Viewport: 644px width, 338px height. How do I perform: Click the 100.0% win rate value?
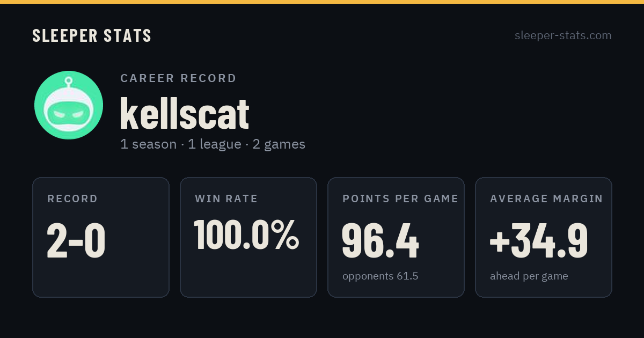[x=246, y=234]
